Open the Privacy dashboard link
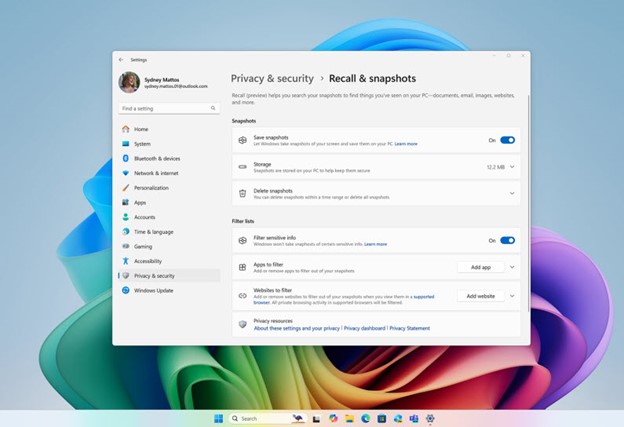The height and width of the screenshot is (427, 624). click(365, 328)
